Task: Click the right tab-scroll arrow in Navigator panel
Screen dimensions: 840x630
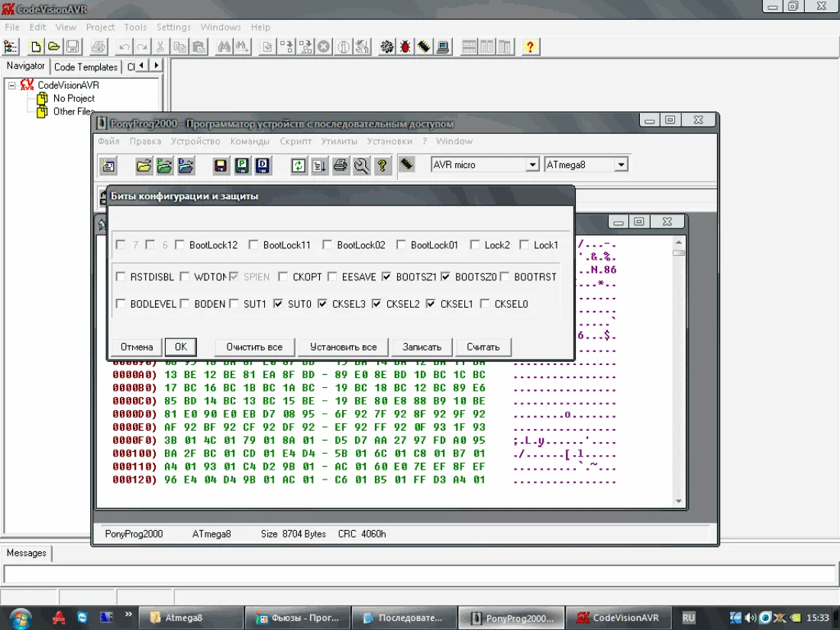Action: point(156,66)
